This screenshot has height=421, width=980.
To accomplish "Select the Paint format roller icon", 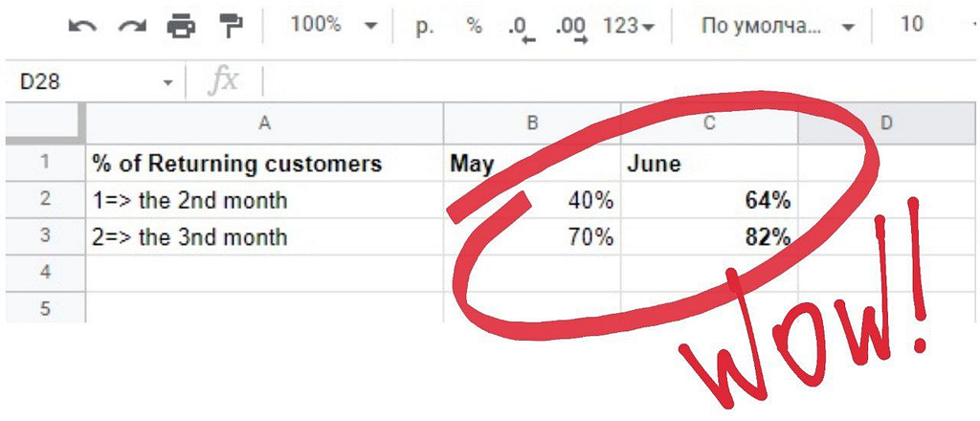I will (231, 26).
